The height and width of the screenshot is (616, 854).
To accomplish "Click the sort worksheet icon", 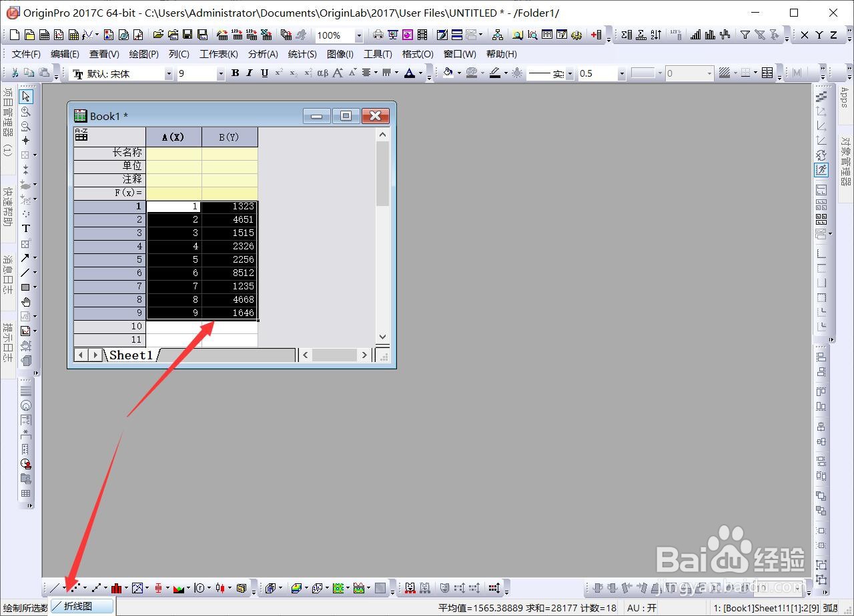I will coord(657,35).
